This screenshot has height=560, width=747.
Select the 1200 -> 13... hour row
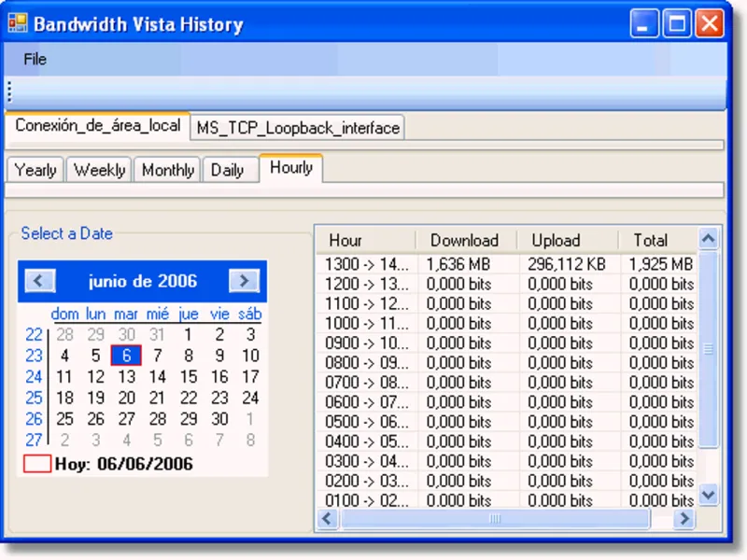point(506,285)
